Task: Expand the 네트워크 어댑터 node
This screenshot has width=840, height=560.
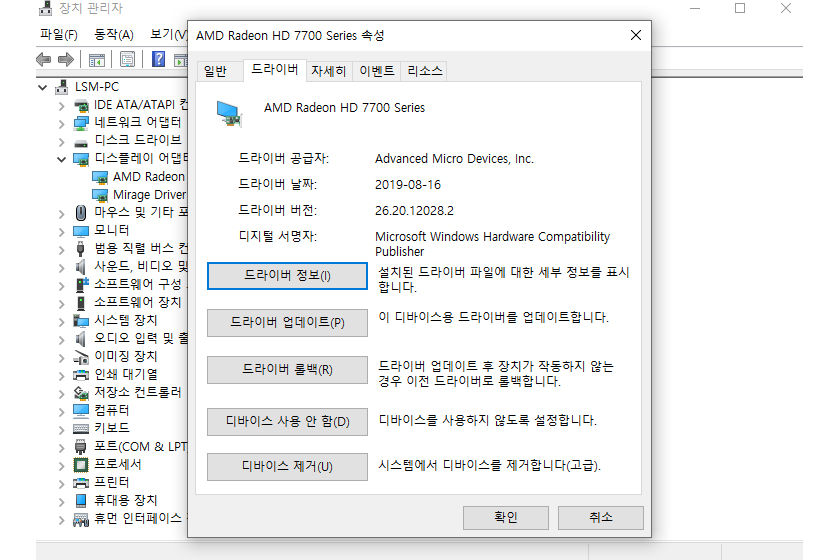Action: pos(62,124)
